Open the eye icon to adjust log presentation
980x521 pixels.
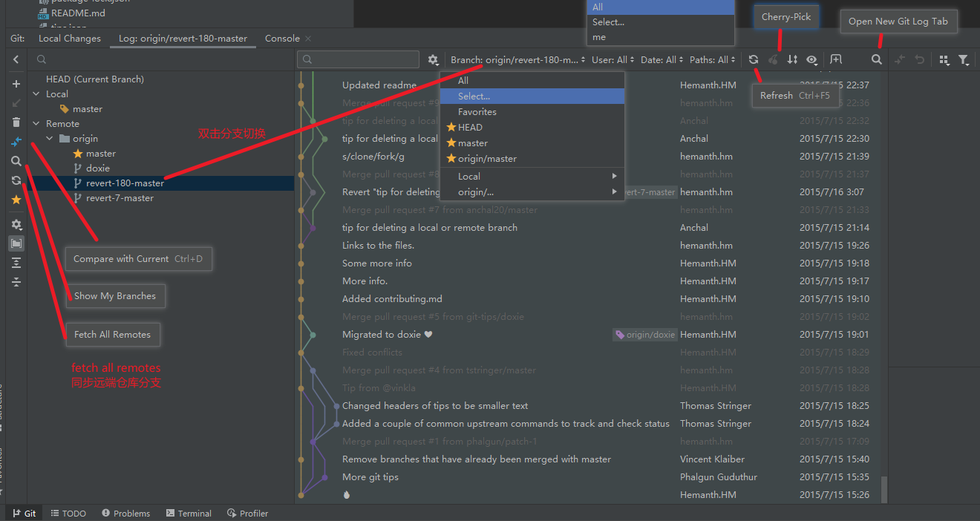pos(811,59)
